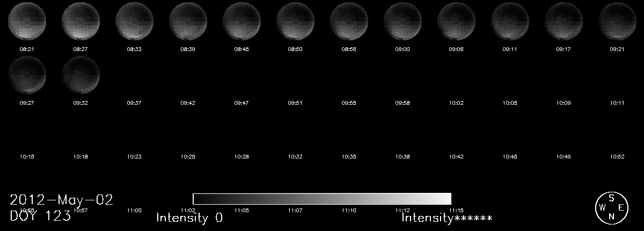
Task: Click the 10:49 time label
Action: (x=563, y=156)
